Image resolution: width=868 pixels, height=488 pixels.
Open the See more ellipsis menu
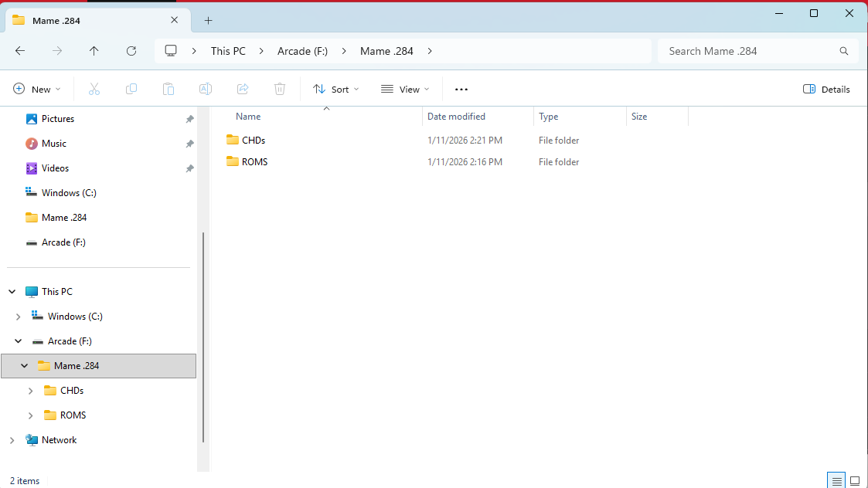(x=461, y=90)
